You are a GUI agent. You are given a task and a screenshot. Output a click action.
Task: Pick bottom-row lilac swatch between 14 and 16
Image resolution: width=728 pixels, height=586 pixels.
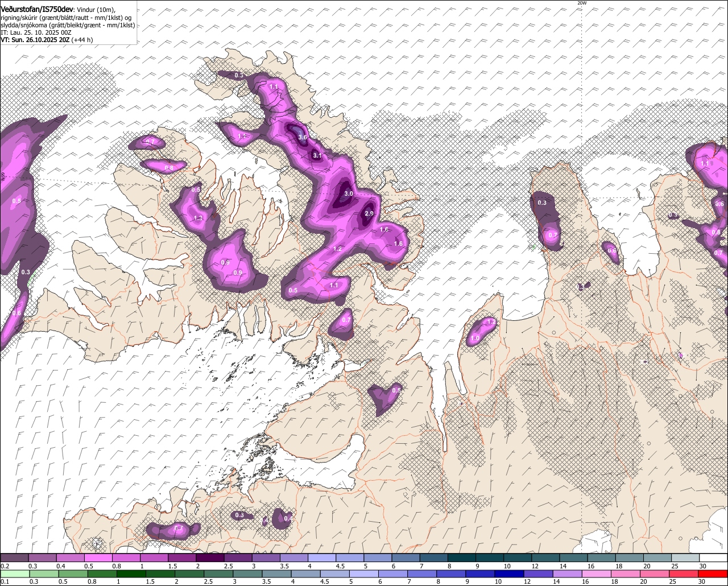pos(568,573)
